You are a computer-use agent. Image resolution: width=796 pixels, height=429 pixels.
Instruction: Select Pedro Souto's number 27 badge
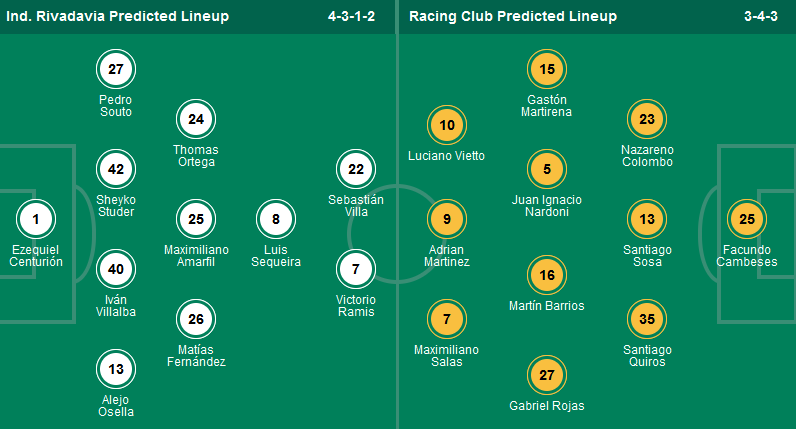tap(116, 70)
